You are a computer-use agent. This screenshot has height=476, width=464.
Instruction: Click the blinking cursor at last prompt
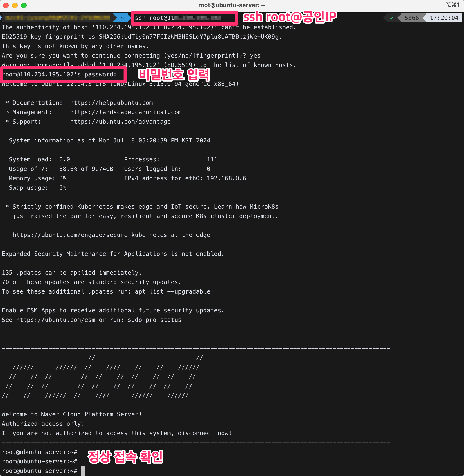[x=83, y=471]
